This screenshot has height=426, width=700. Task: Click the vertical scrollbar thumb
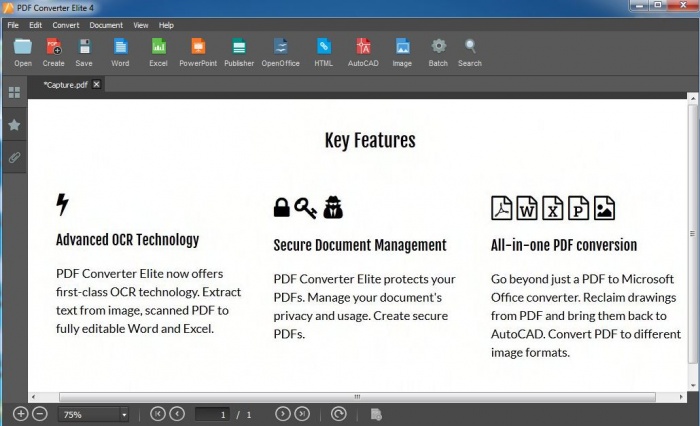point(692,234)
